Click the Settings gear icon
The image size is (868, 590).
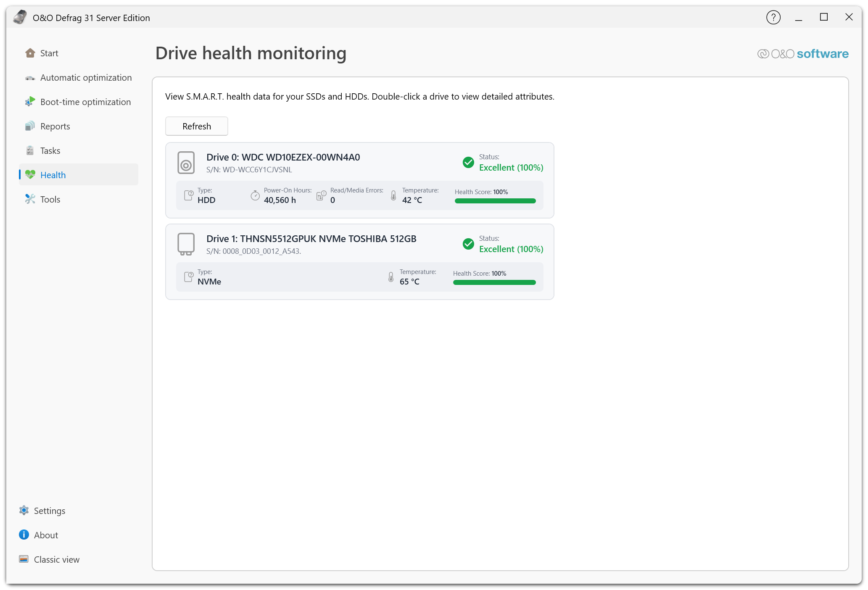coord(24,510)
